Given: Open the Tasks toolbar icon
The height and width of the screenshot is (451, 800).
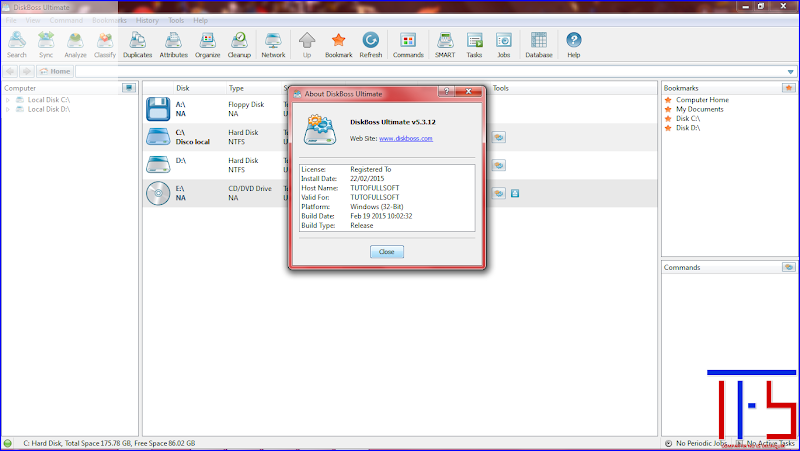Looking at the screenshot, I should coord(474,45).
